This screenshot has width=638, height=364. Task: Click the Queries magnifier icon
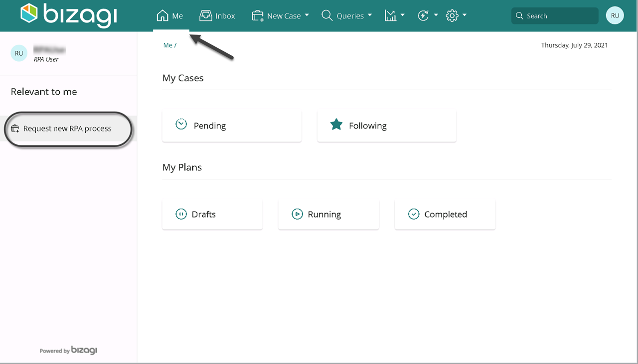coord(327,16)
